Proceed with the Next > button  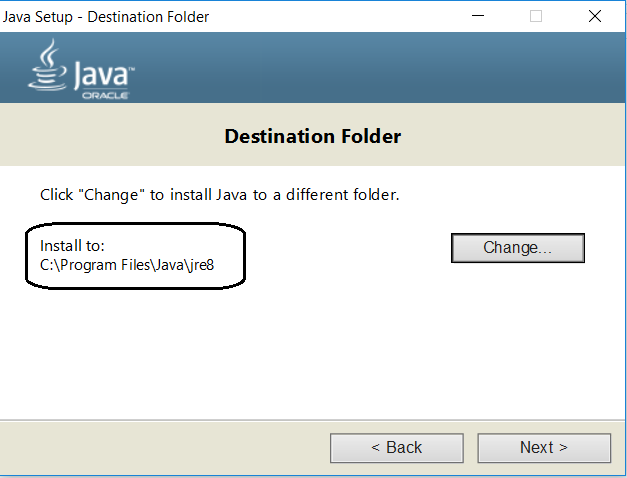coord(543,448)
